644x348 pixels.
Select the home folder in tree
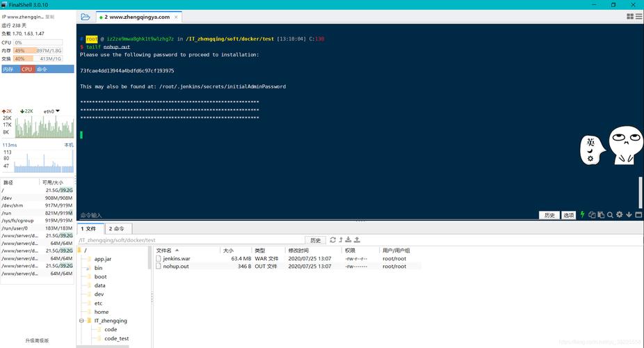click(102, 312)
